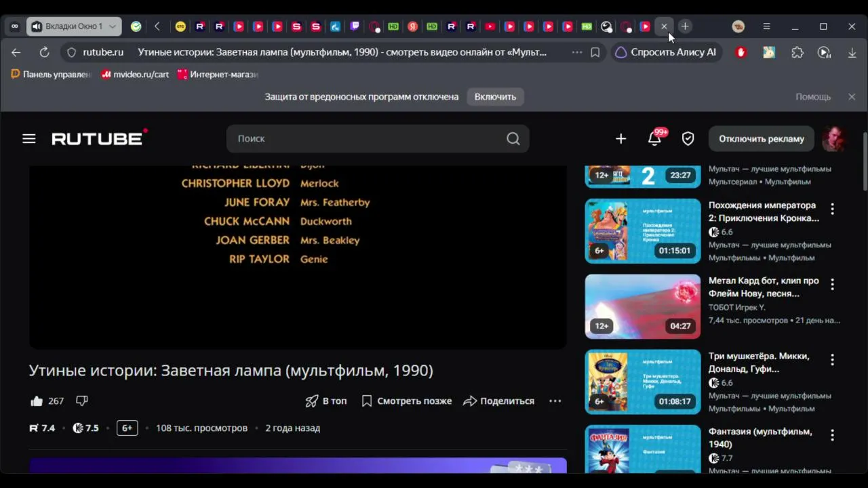The image size is (868, 488).
Task: Click the shield icon in Rutube header
Action: point(688,139)
